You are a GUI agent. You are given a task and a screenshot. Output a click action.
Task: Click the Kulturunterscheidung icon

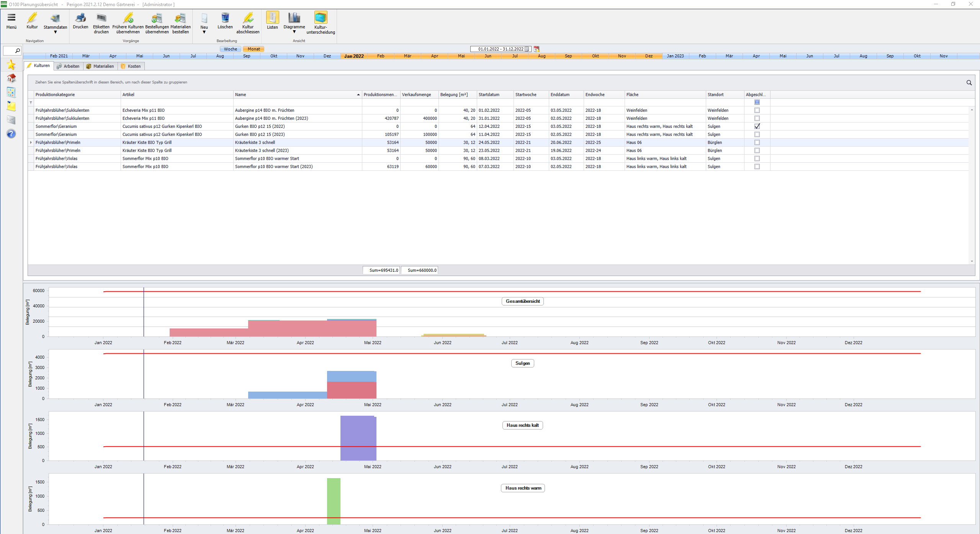coord(321,18)
